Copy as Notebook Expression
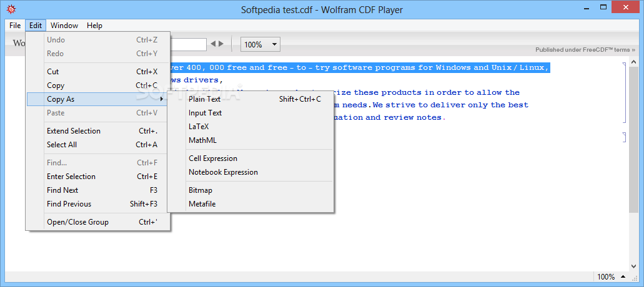The height and width of the screenshot is (287, 644). tap(250, 172)
